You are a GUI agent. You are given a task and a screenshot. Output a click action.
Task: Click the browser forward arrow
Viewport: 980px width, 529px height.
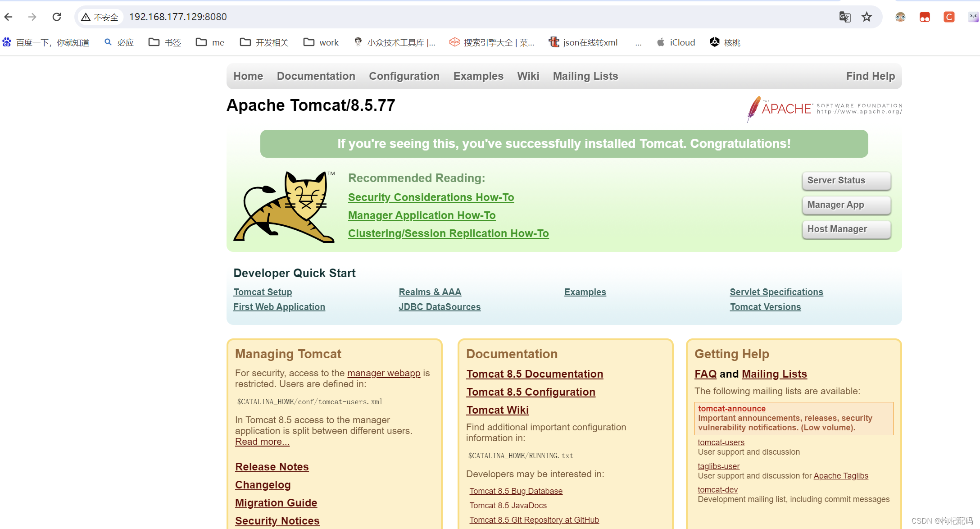[x=32, y=17]
